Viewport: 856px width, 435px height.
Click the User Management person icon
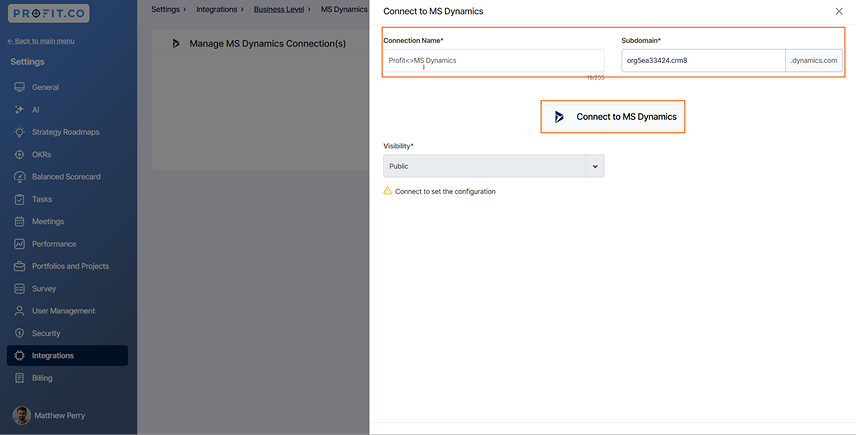(20, 311)
